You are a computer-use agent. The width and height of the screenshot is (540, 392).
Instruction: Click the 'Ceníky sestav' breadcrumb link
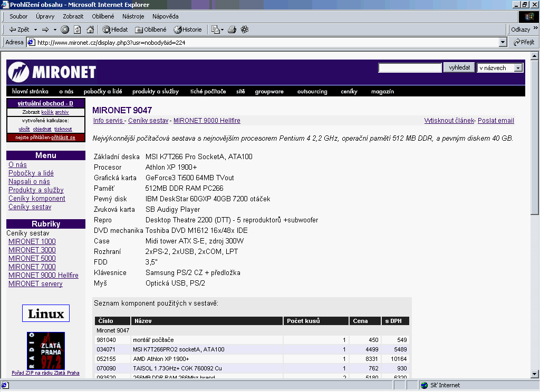pyautogui.click(x=148, y=121)
